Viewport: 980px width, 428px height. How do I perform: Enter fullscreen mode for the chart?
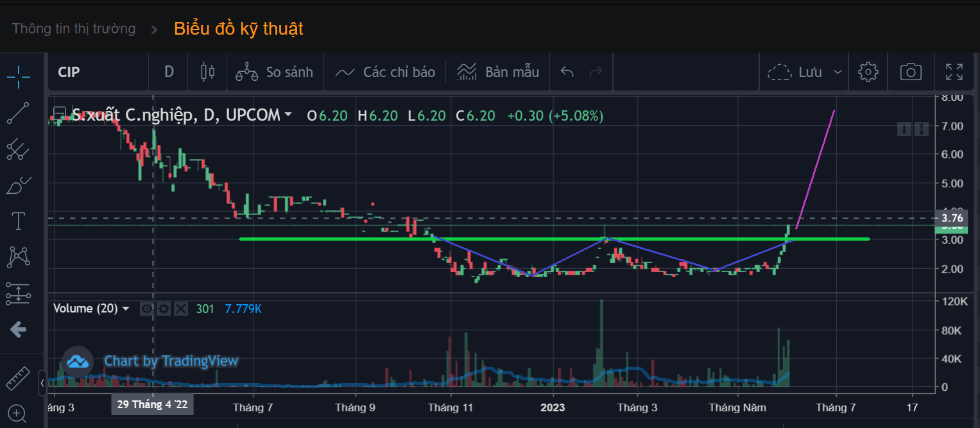[x=954, y=72]
